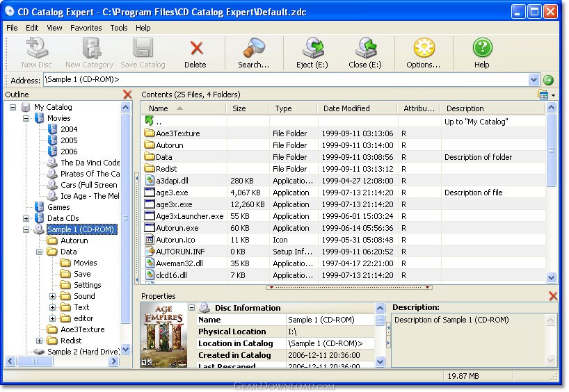Collapse the Movies category node
The height and width of the screenshot is (392, 569).
point(26,118)
